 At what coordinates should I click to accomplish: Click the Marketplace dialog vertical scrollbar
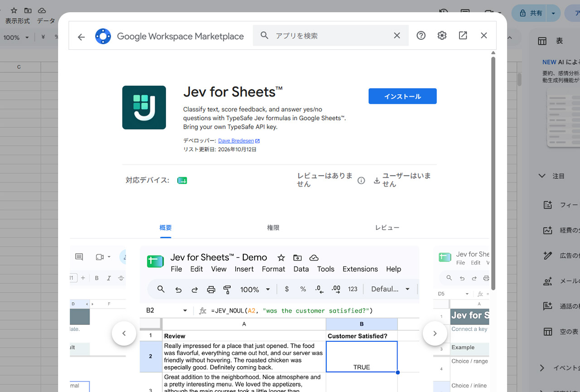coord(493,174)
